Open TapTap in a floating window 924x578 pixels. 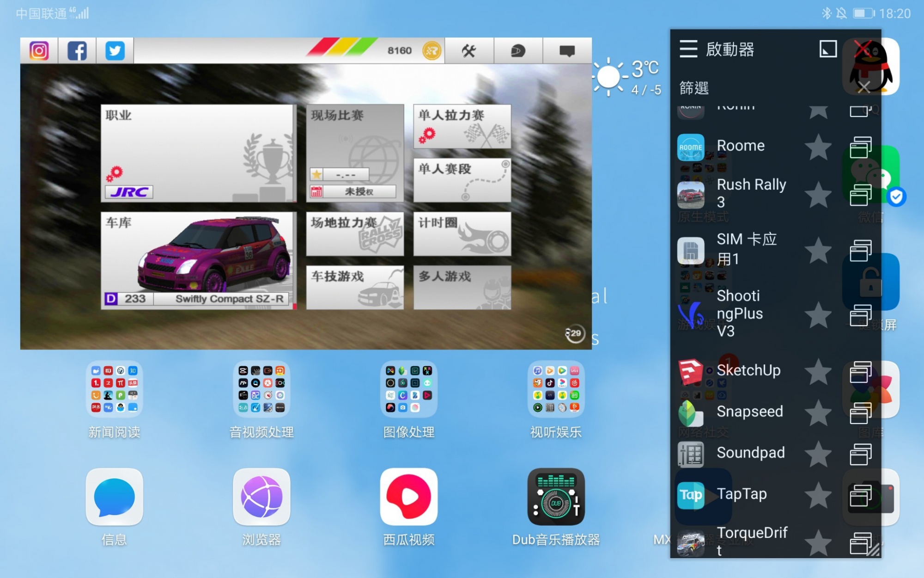(x=861, y=495)
